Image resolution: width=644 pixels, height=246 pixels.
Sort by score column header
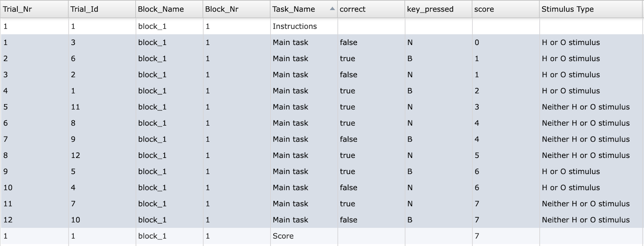[x=505, y=9]
